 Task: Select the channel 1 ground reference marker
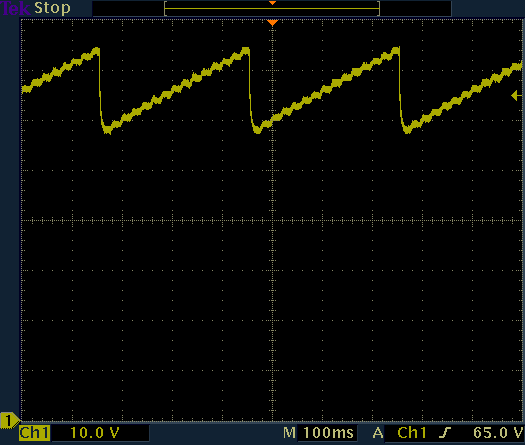(x=9, y=421)
